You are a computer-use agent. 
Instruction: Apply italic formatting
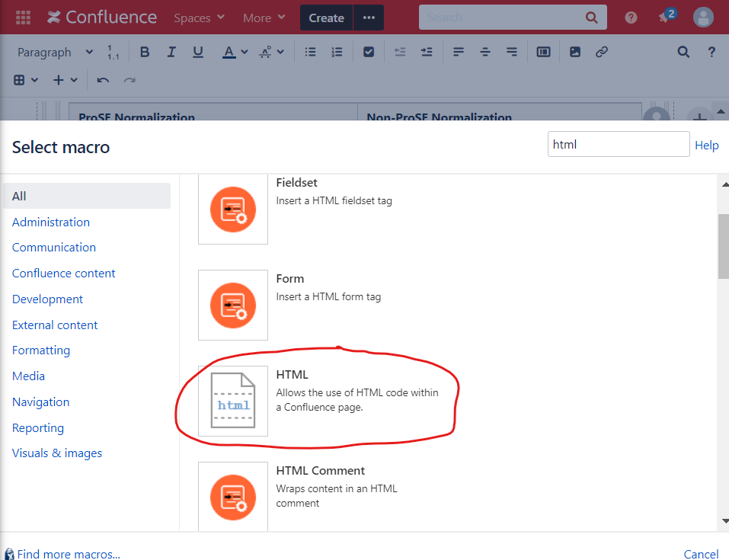point(171,52)
